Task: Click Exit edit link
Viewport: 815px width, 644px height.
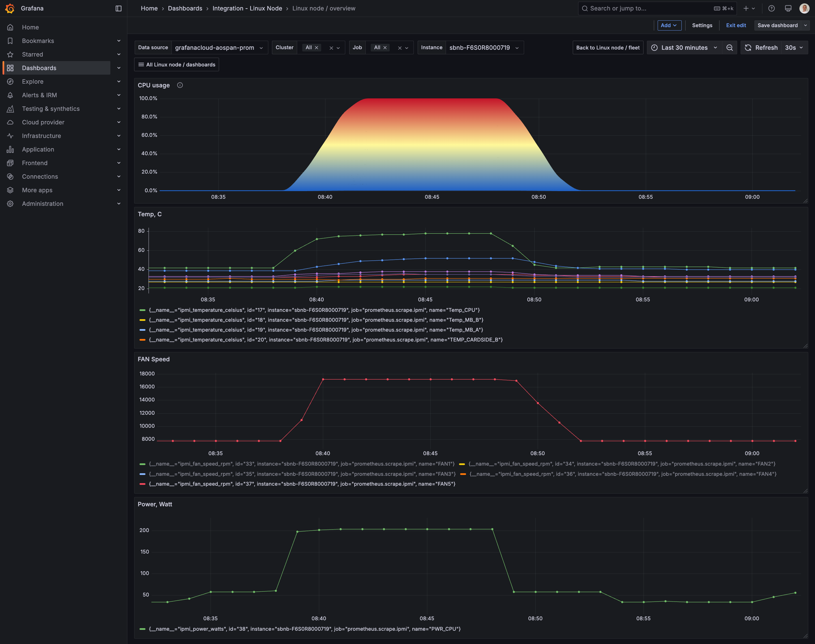Action: pyautogui.click(x=736, y=25)
